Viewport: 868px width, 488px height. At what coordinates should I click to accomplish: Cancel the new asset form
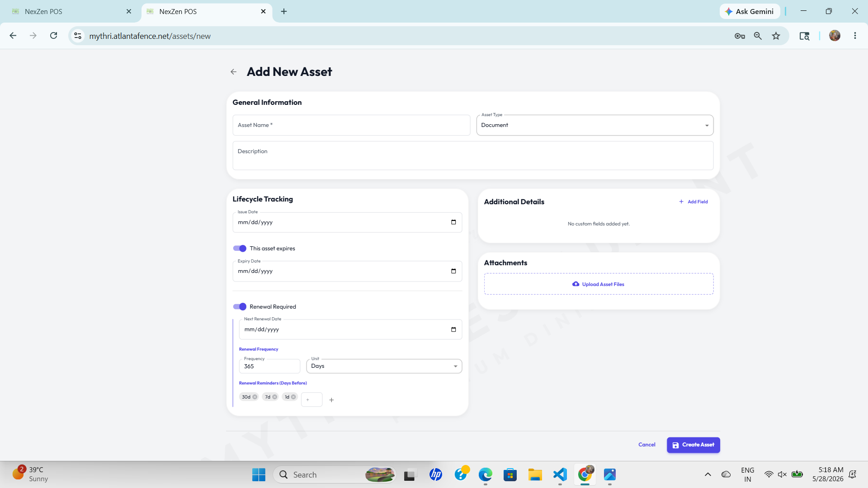point(647,445)
